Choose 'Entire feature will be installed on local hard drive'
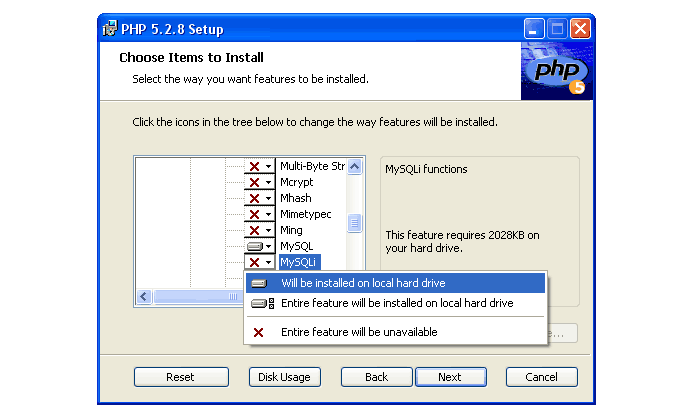 (x=397, y=303)
